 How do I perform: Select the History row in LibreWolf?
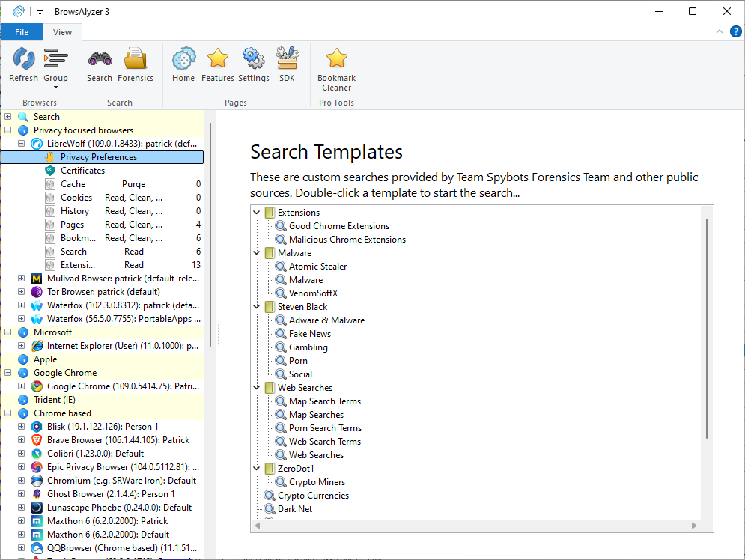[124, 211]
